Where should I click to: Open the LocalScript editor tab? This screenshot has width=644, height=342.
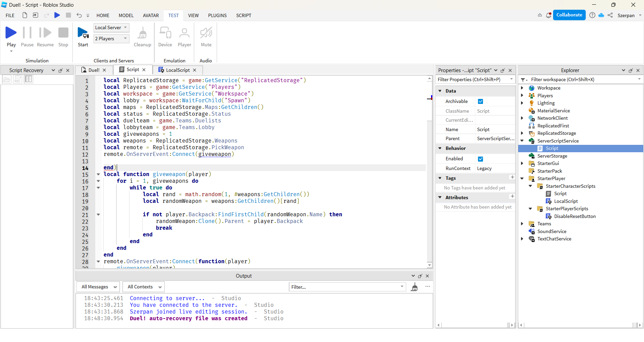[x=178, y=70]
